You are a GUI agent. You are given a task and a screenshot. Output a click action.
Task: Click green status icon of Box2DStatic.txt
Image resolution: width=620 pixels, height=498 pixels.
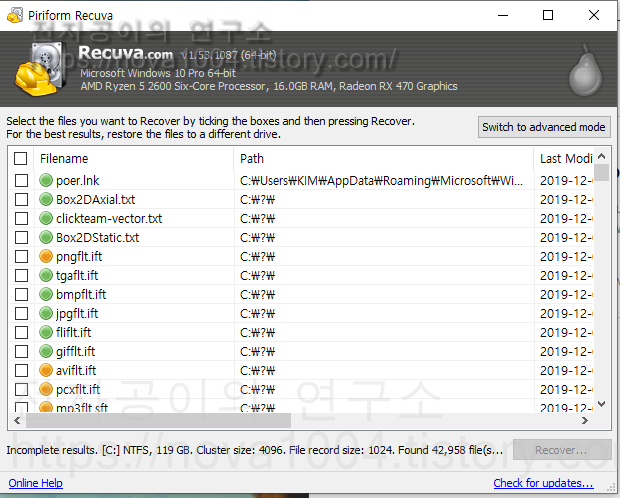point(46,237)
